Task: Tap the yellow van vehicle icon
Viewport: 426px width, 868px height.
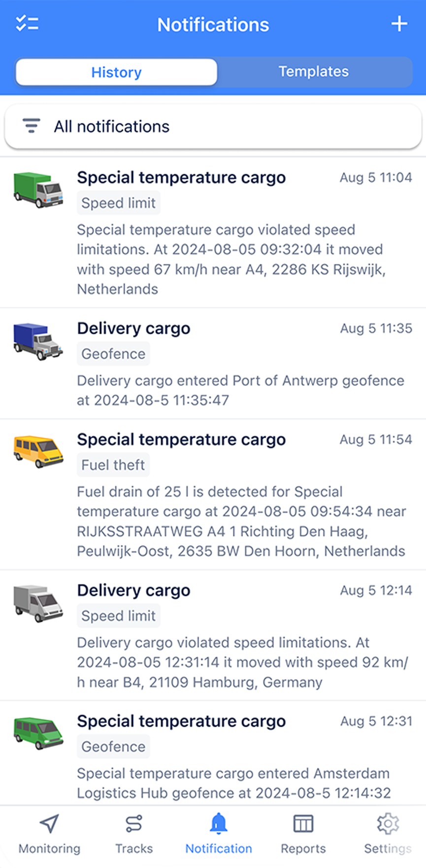Action: point(38,451)
